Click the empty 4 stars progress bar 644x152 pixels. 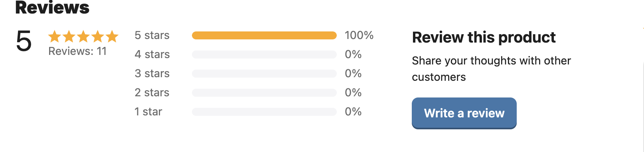264,55
